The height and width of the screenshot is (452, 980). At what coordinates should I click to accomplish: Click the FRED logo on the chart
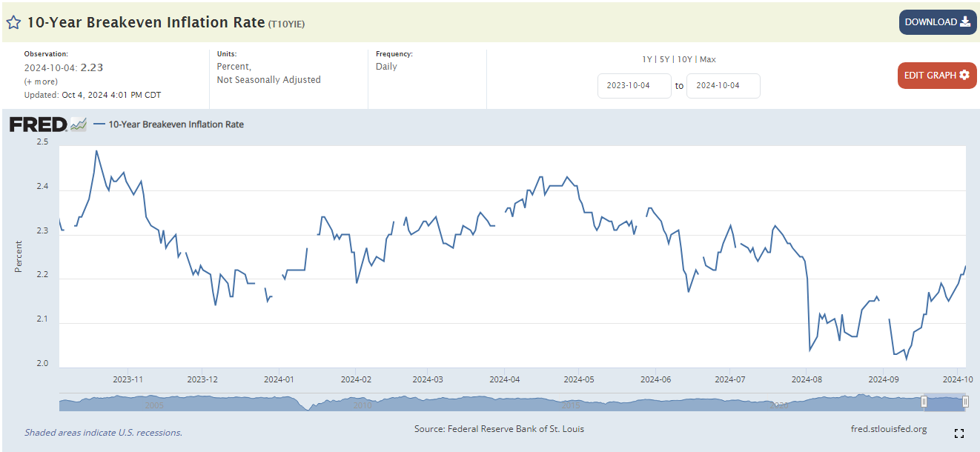click(48, 124)
